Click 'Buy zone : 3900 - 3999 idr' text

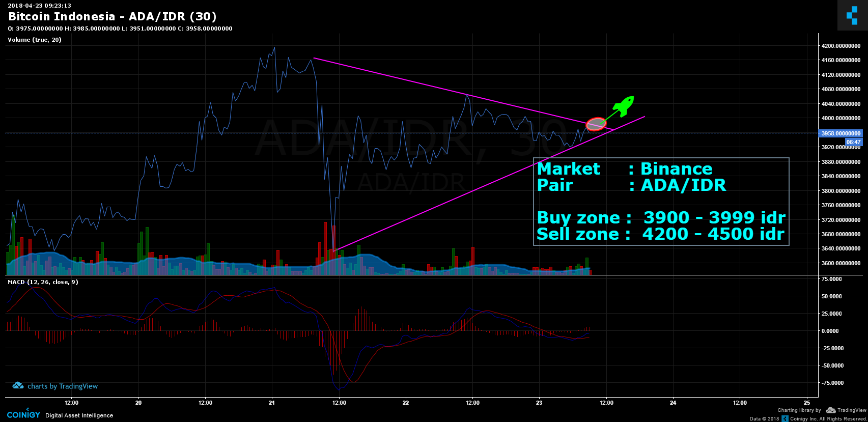click(661, 218)
